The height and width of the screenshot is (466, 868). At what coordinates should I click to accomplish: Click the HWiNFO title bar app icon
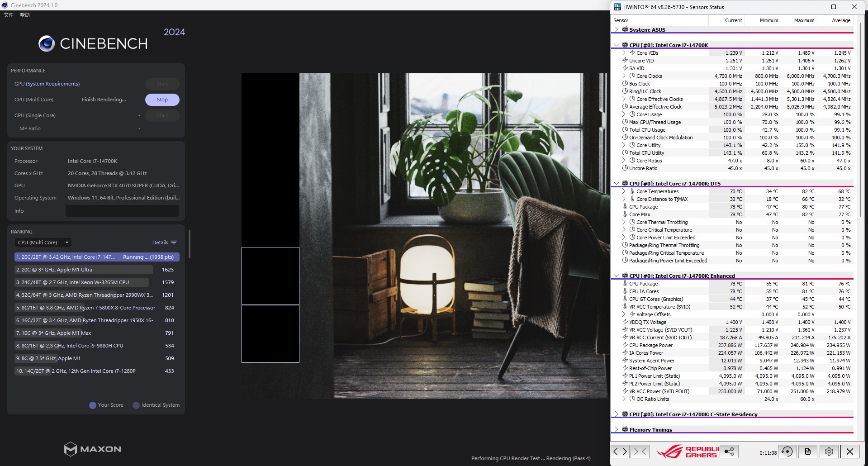(617, 7)
